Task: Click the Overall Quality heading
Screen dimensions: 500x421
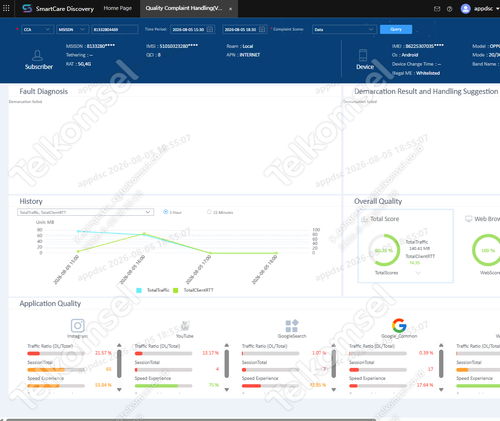Action: (378, 201)
